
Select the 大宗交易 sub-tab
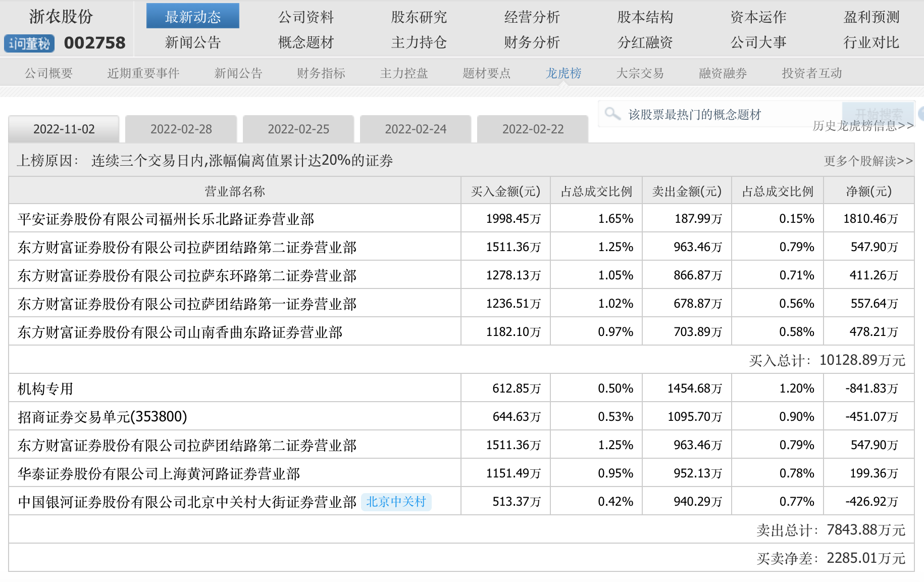tap(640, 73)
